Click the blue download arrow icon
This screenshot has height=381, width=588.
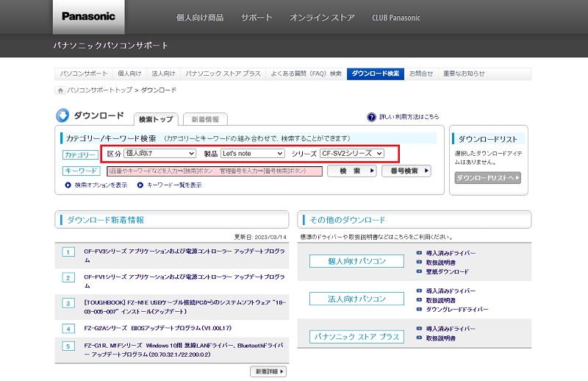tap(62, 115)
